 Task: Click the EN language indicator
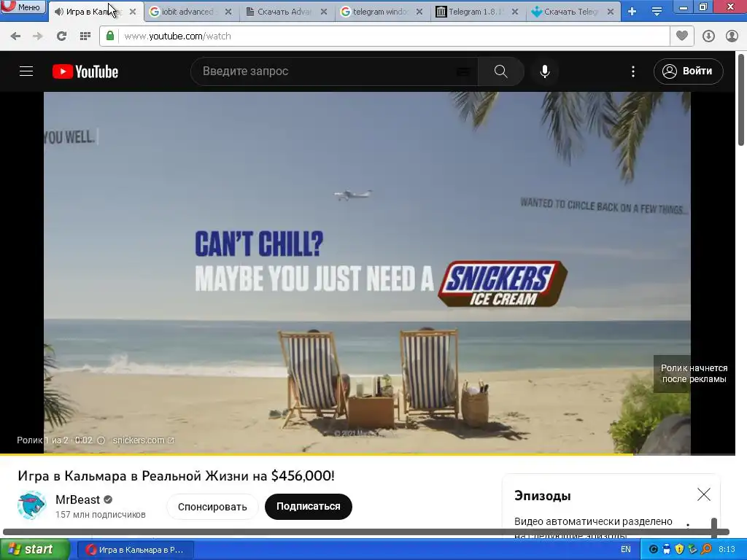click(x=625, y=550)
